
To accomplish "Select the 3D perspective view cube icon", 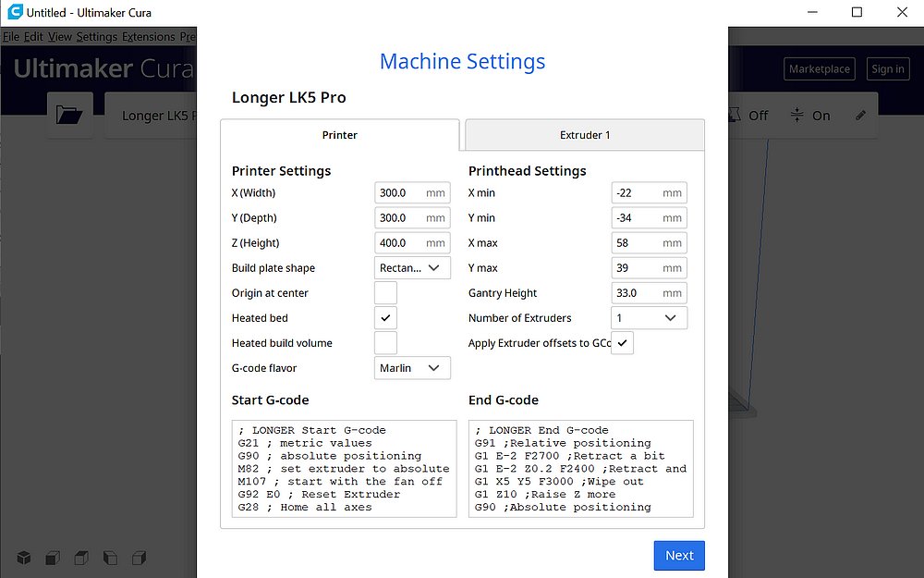I will (x=24, y=558).
